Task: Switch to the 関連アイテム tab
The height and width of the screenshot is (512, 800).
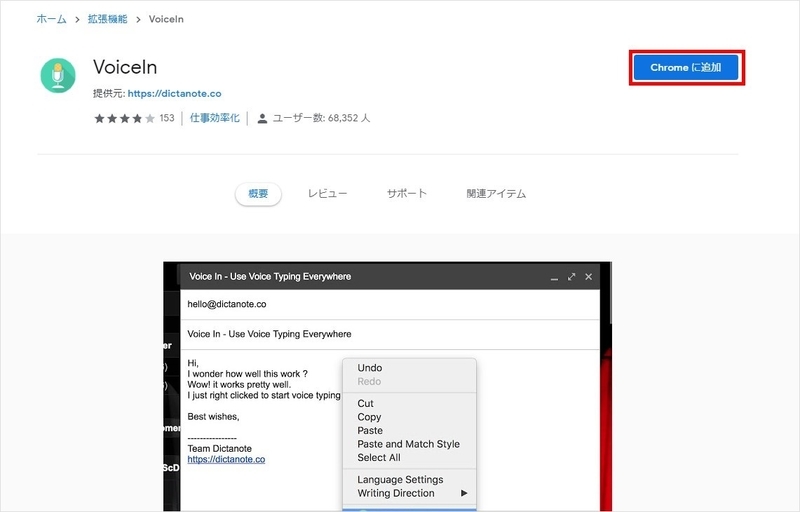Action: [496, 194]
